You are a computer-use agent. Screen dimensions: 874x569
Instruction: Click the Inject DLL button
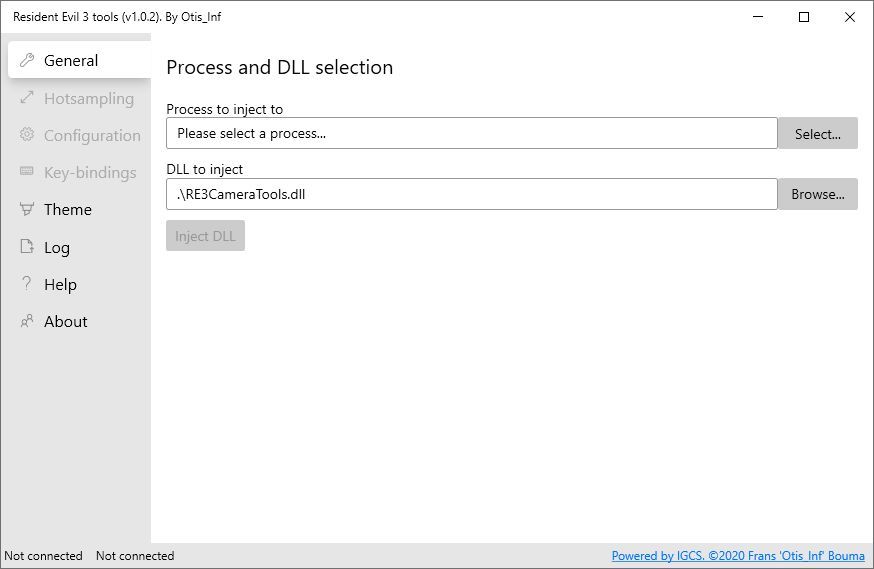pyautogui.click(x=205, y=236)
